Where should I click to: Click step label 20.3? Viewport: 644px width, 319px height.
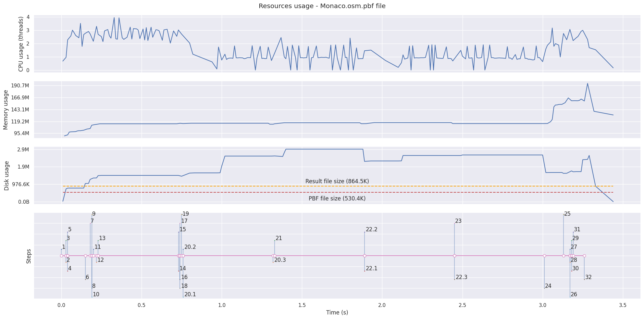[280, 260]
